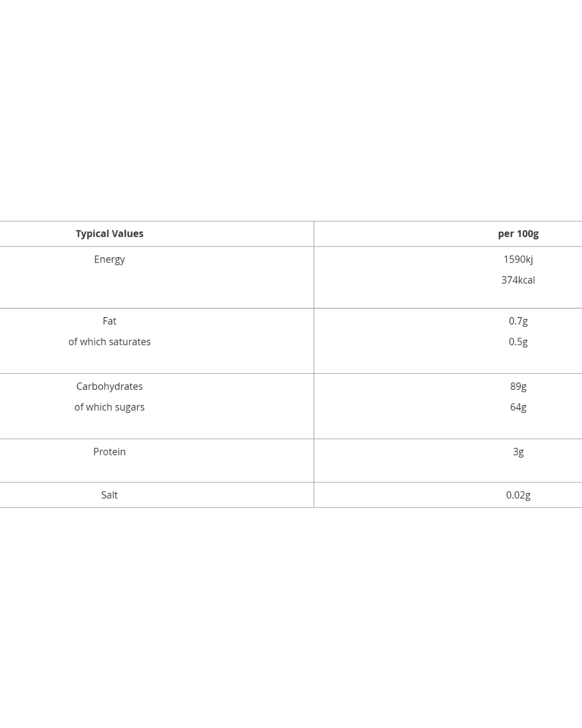Click the 0.5g saturates value
The image size is (582, 728).
click(x=518, y=342)
